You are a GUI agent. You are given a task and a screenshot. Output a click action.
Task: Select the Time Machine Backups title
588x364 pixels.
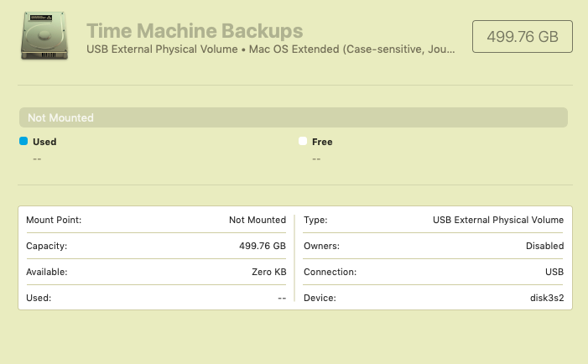pyautogui.click(x=195, y=31)
